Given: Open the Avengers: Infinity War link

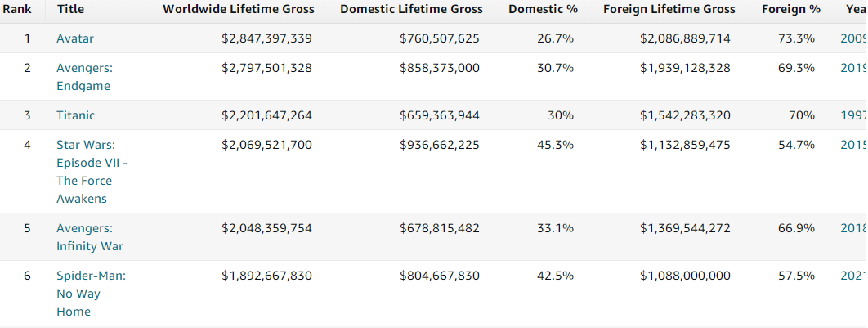Looking at the screenshot, I should click(x=90, y=237).
